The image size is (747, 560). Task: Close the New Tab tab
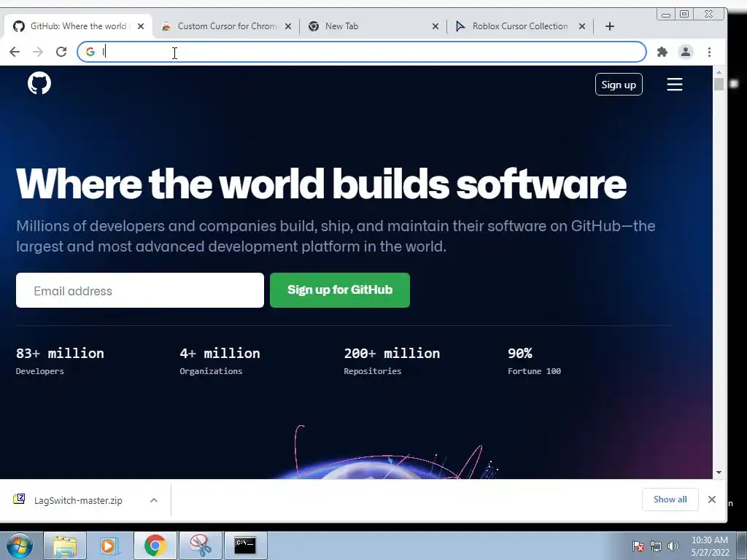(x=435, y=26)
